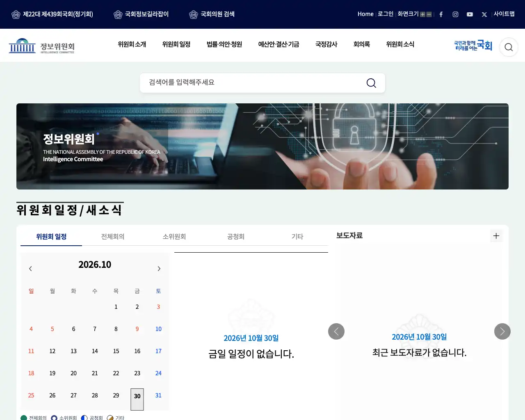525x420 pixels.
Task: Open 국회의원 검색 link
Action: (212, 14)
